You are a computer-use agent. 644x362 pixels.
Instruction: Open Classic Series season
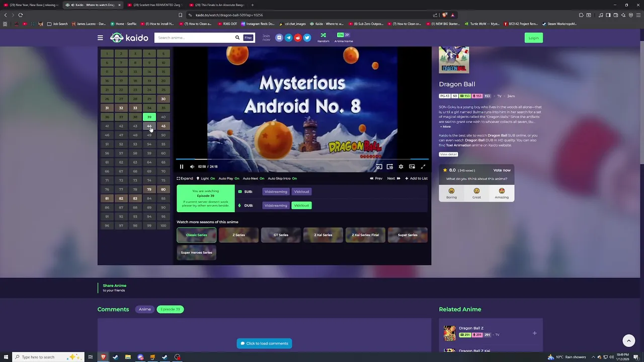pyautogui.click(x=196, y=235)
